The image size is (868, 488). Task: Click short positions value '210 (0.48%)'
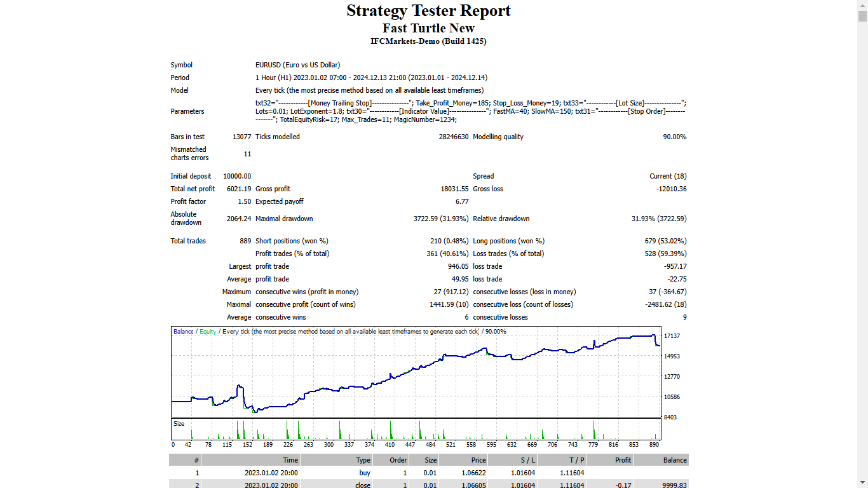(x=449, y=241)
